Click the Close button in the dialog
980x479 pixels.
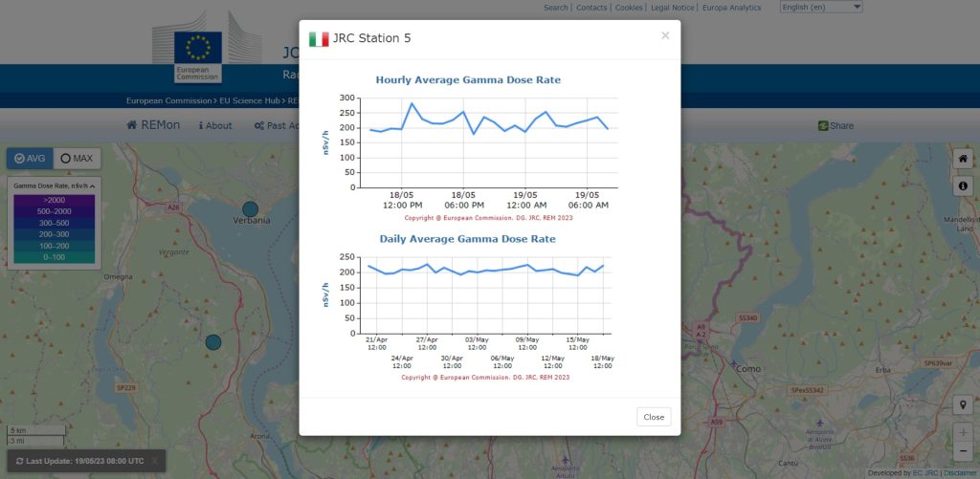654,417
